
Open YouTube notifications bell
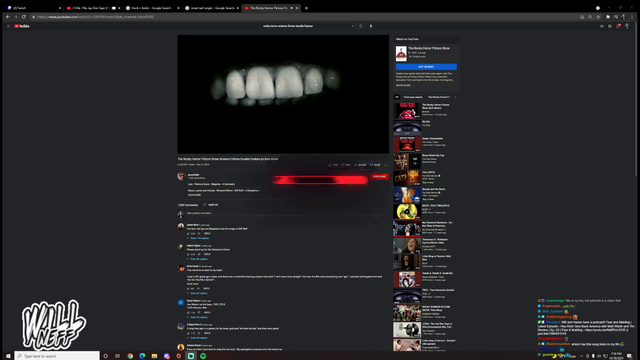[x=618, y=26]
